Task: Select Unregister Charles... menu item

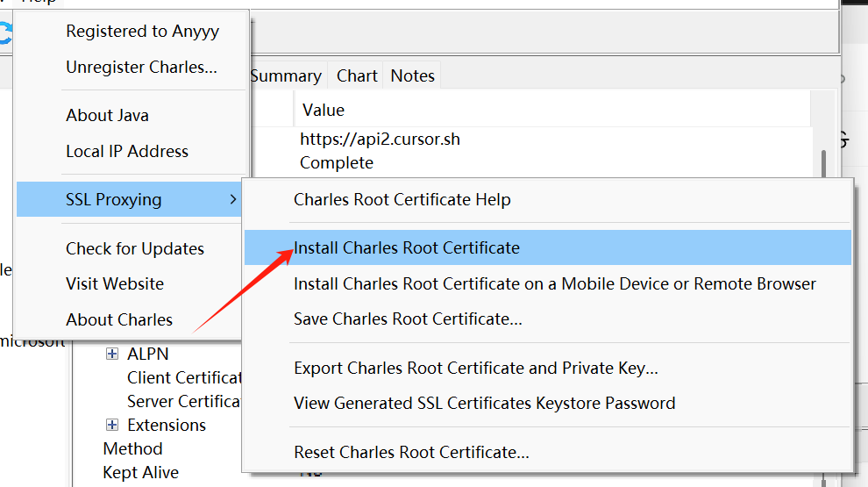Action: pyautogui.click(x=132, y=67)
